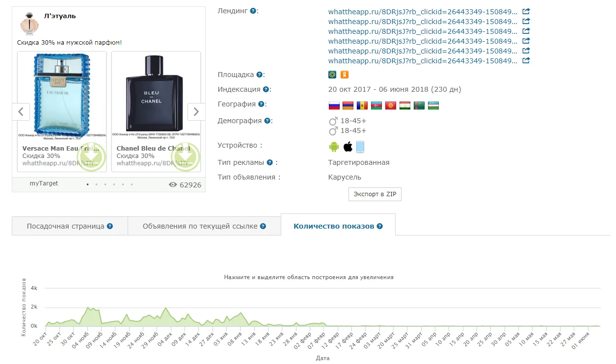This screenshot has height=364, width=616.
Task: Click Скидка 30% under Chanel Bleu title
Action: click(135, 156)
